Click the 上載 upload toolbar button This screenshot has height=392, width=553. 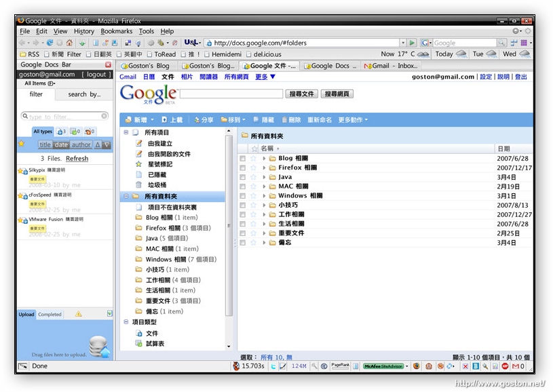pyautogui.click(x=172, y=120)
